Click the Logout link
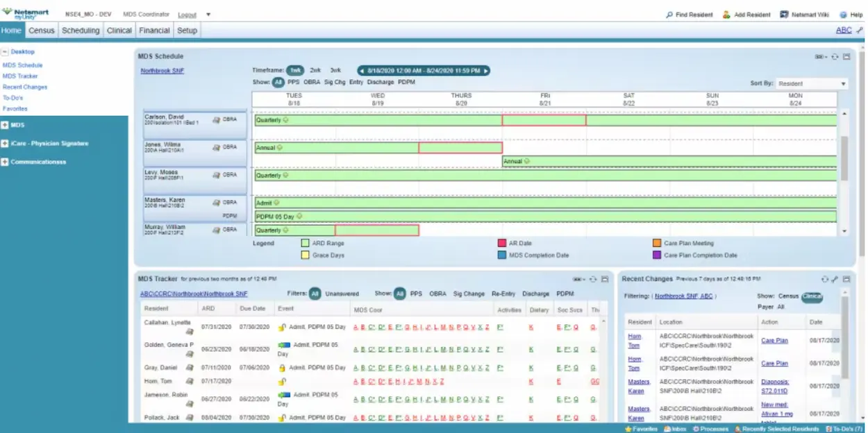 click(186, 13)
